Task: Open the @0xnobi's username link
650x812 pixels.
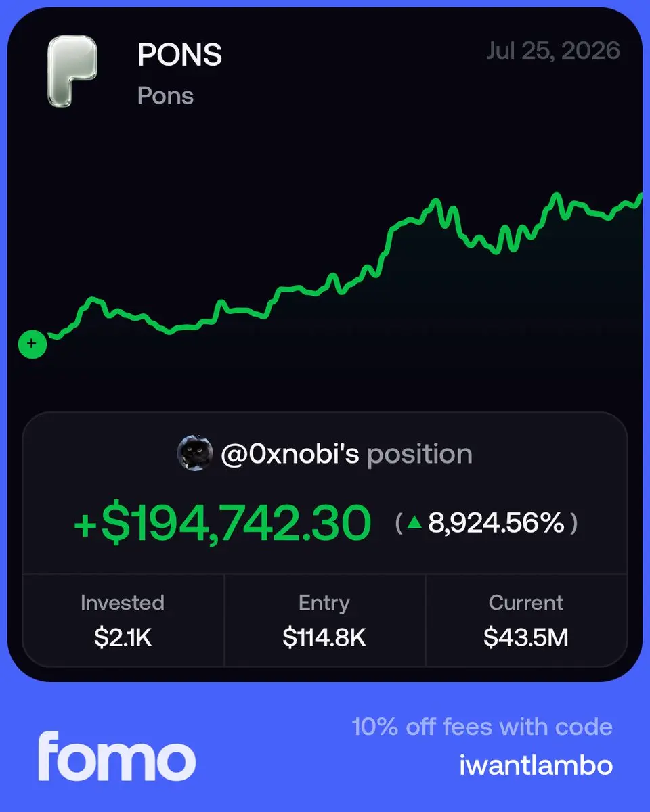Action: pos(290,454)
